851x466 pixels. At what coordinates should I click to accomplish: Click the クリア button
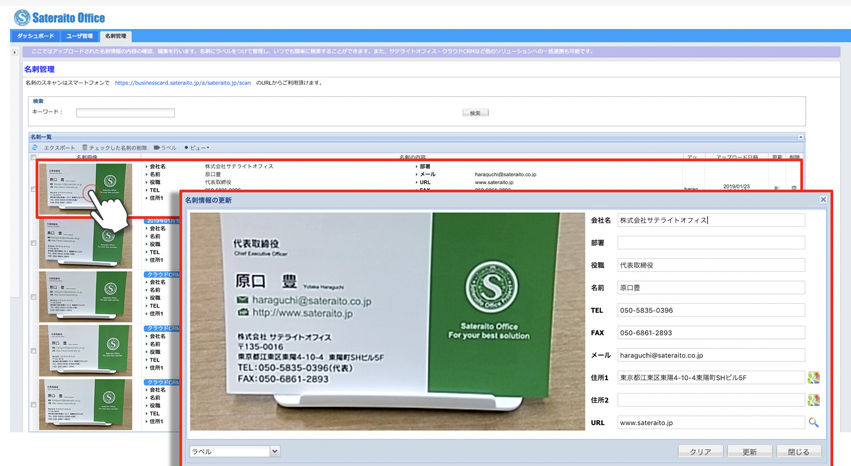701,451
